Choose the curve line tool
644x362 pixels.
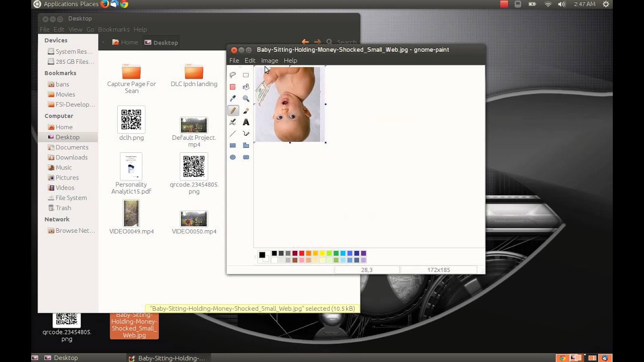coord(246,134)
